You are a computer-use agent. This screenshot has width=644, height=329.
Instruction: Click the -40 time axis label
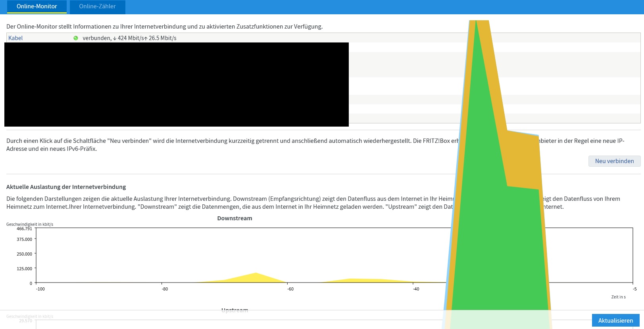coord(416,289)
